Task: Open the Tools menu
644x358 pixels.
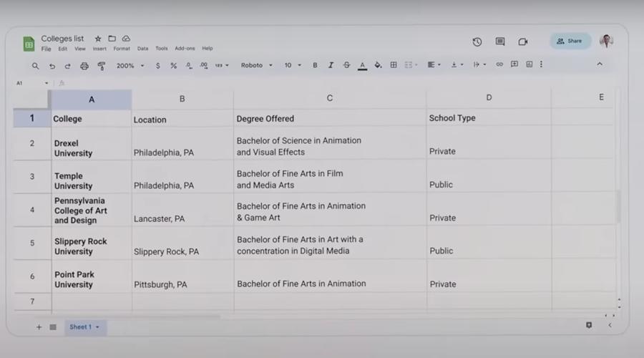Action: tap(162, 49)
